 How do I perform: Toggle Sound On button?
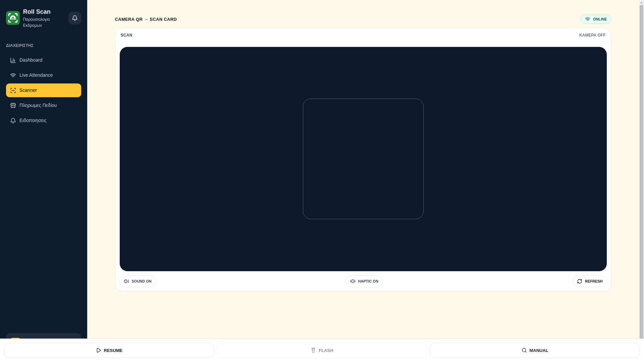tap(138, 281)
